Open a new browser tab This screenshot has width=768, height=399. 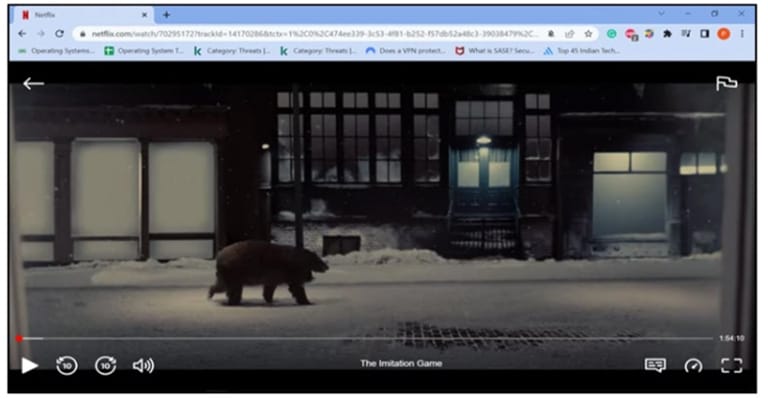[167, 15]
